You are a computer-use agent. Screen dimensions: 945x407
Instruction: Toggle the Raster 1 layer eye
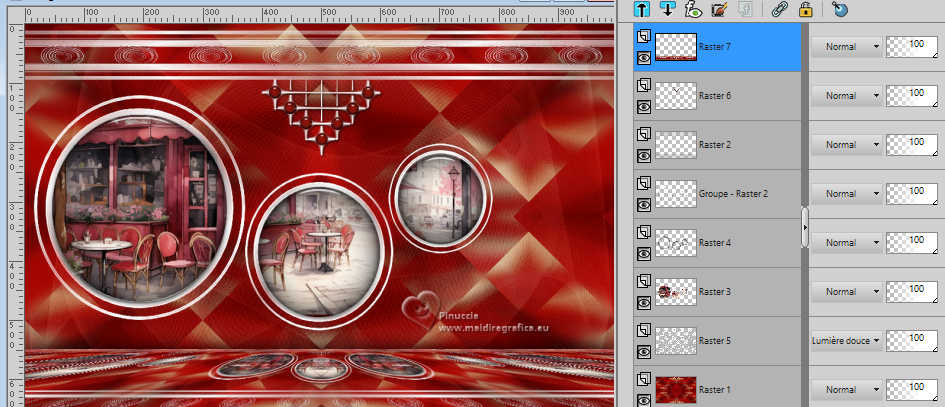pyautogui.click(x=644, y=400)
